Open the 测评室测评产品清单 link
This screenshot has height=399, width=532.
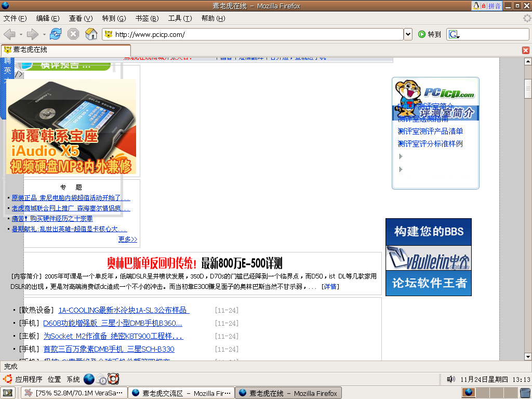tap(430, 131)
